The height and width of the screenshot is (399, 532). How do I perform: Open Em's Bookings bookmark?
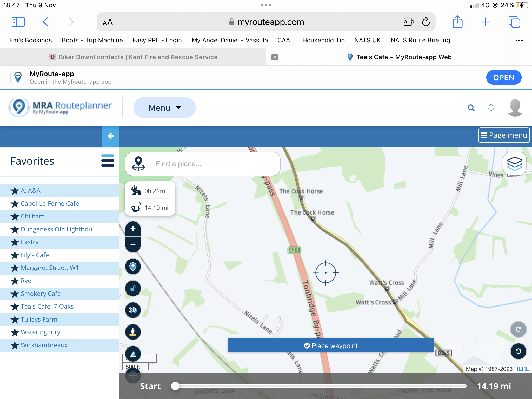[x=31, y=40]
